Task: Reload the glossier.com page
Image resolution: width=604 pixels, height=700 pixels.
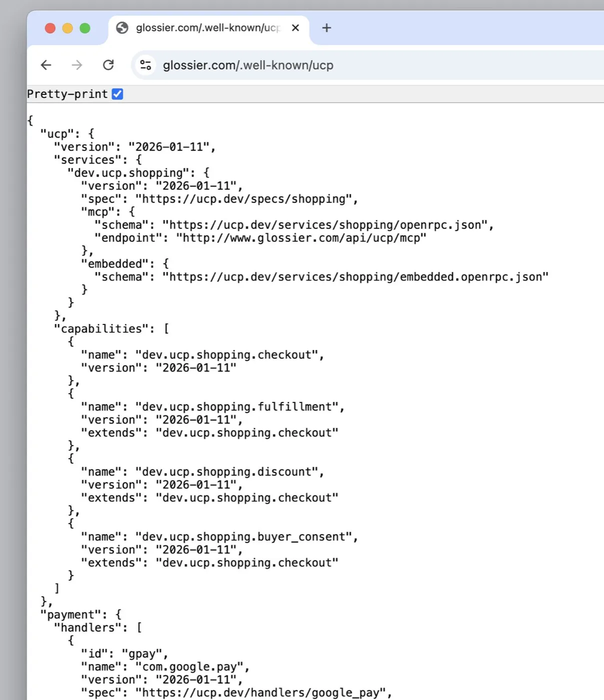Action: coord(108,65)
